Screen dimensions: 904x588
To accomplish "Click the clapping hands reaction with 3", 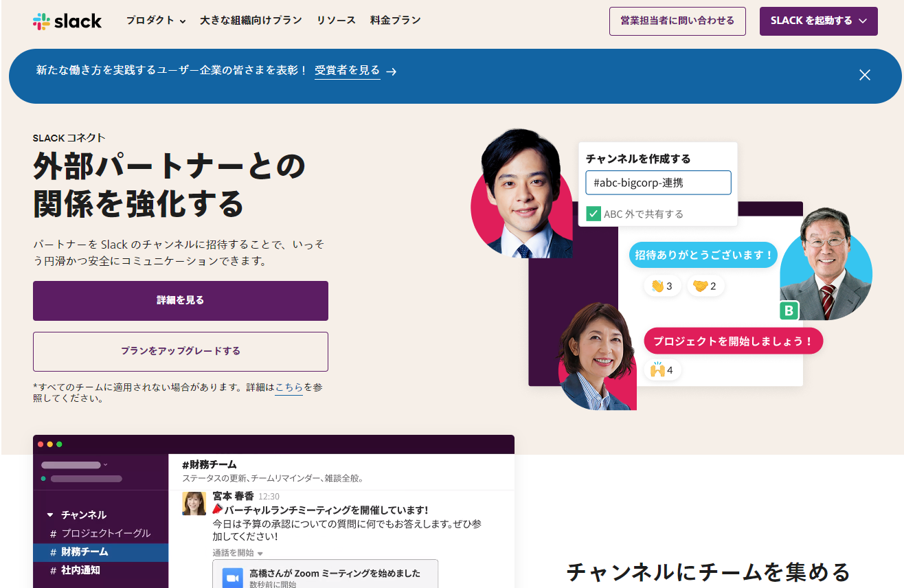I will click(x=662, y=286).
